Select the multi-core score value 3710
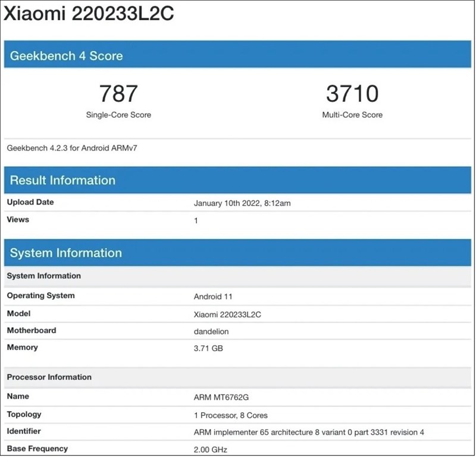 click(x=352, y=93)
